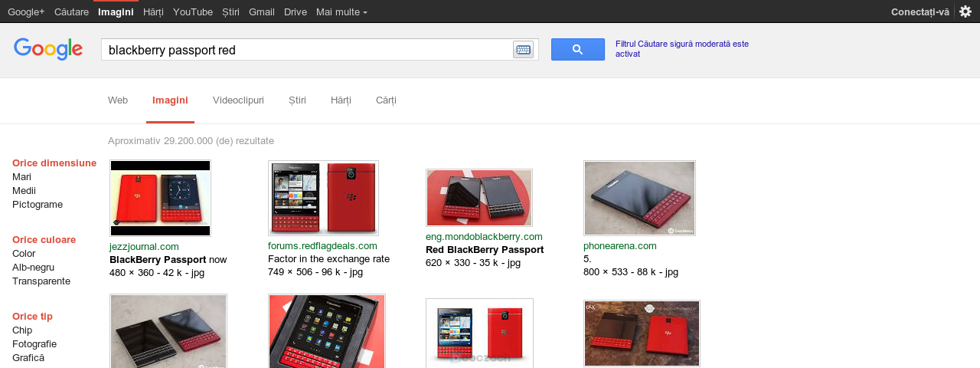Switch to the Cărți results tab
Screen dimensions: 980x368
(x=386, y=100)
